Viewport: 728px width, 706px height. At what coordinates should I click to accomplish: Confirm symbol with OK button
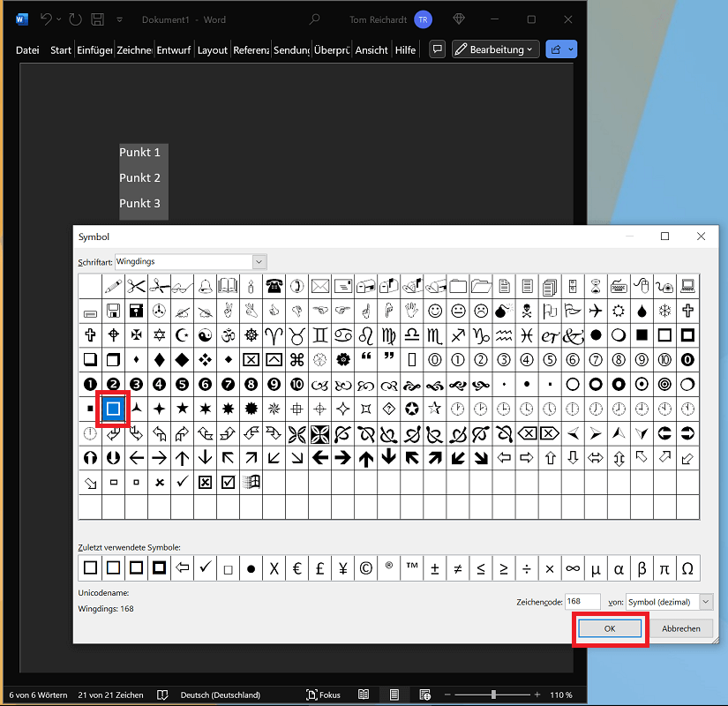click(610, 628)
